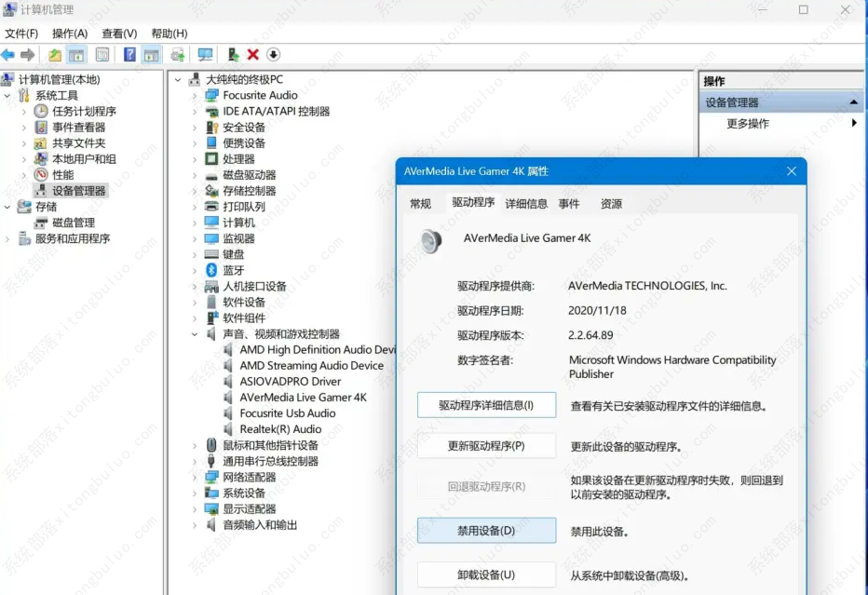Click the update driver toolbar icon
The width and height of the screenshot is (868, 595).
pos(233,55)
